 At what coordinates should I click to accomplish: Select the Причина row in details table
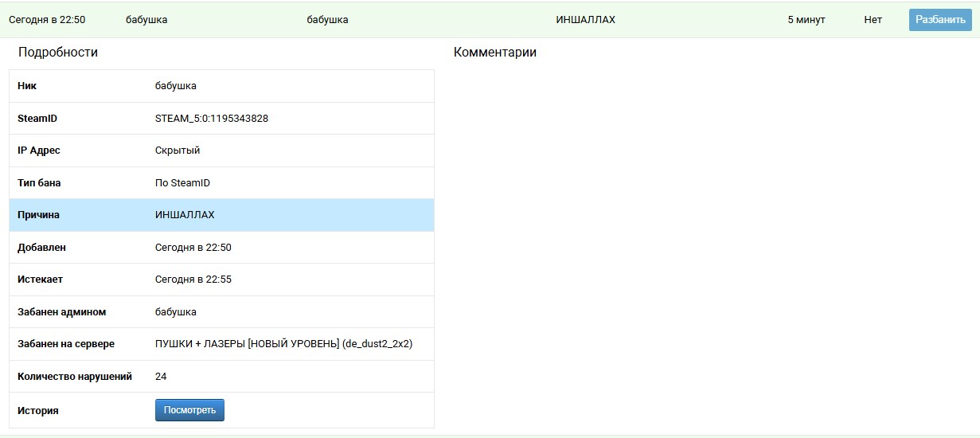[221, 215]
